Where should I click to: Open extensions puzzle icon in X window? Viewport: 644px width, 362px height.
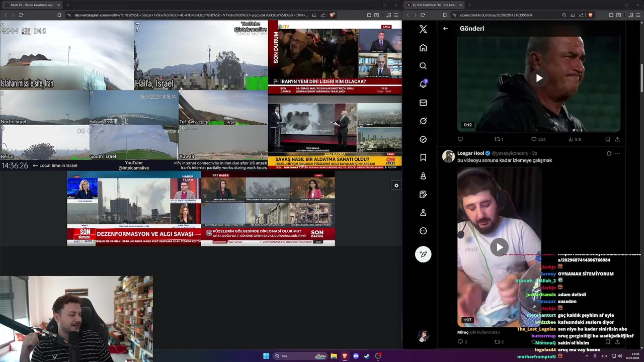tap(610, 15)
